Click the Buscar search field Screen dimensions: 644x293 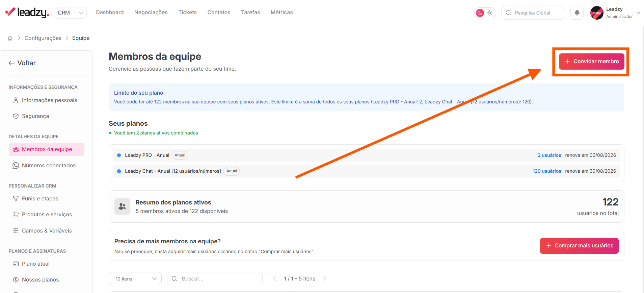tap(215, 279)
